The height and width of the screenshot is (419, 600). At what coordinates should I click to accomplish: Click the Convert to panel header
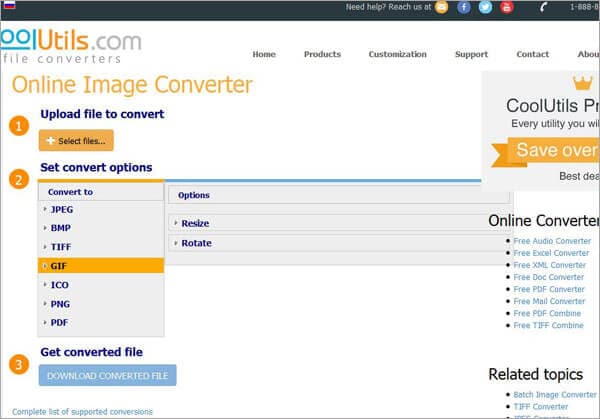[x=101, y=192]
